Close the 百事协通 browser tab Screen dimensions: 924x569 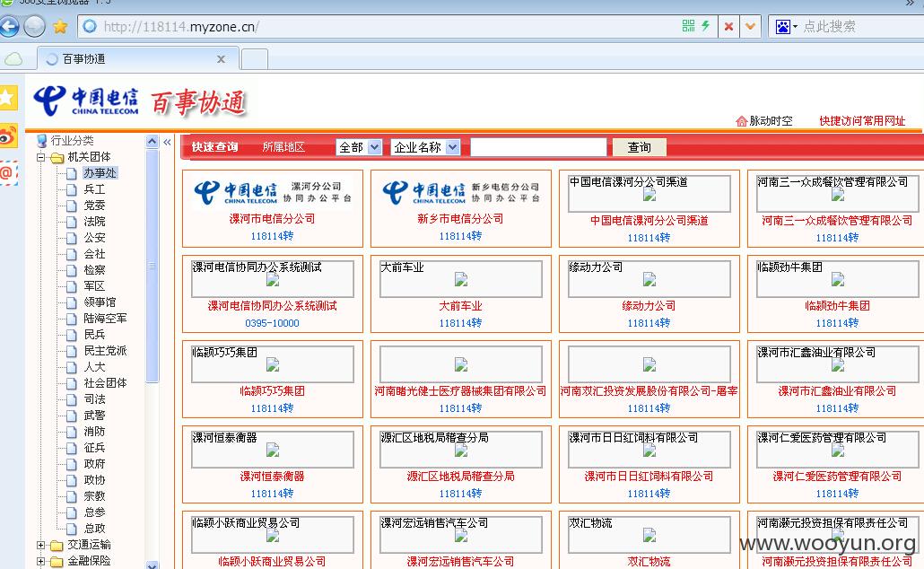pos(221,59)
